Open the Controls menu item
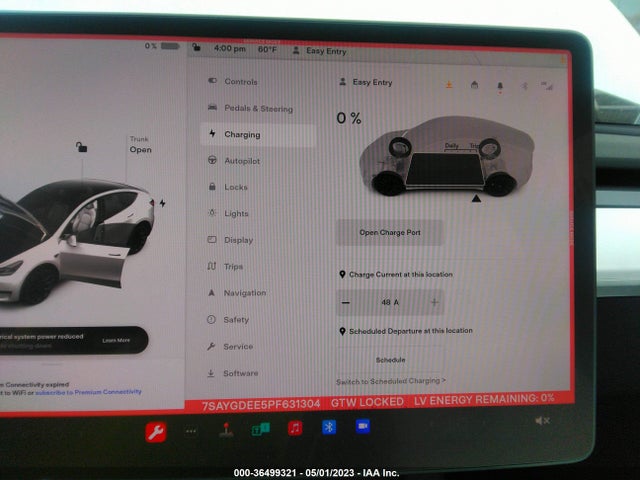The height and width of the screenshot is (480, 640). 233,81
